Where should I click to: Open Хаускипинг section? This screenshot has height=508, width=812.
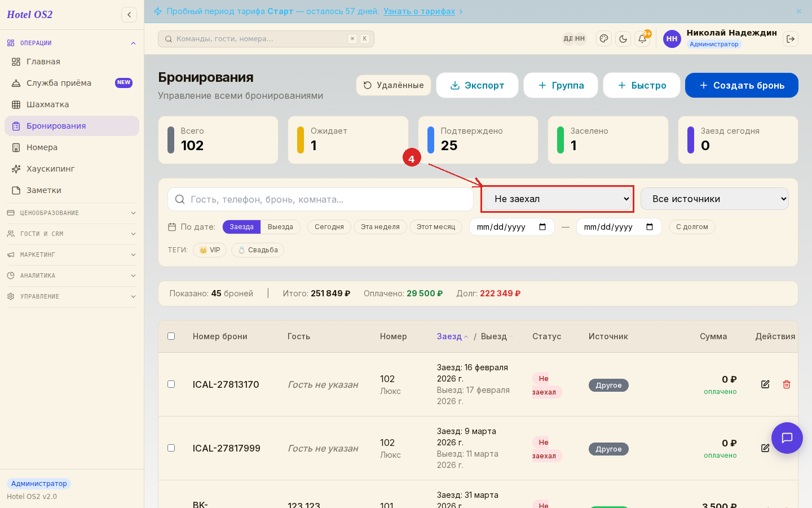[x=72, y=169]
